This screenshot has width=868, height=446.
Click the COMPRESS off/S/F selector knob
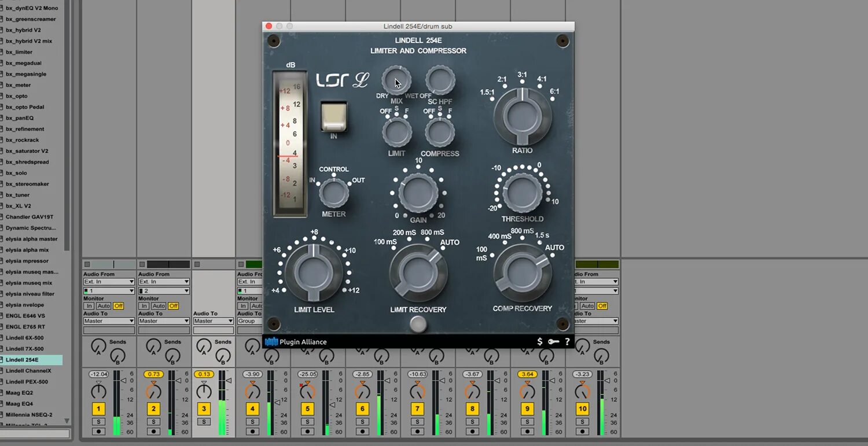pos(440,131)
